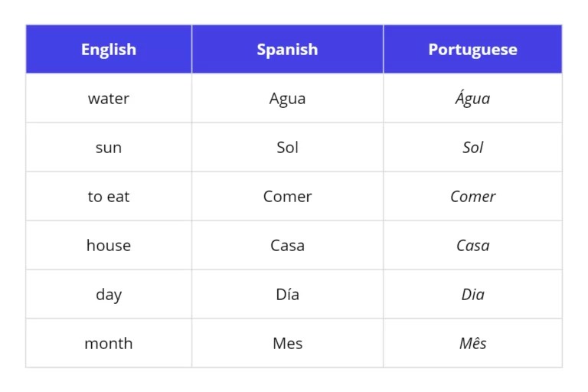Select the cell containing "water"

click(109, 99)
